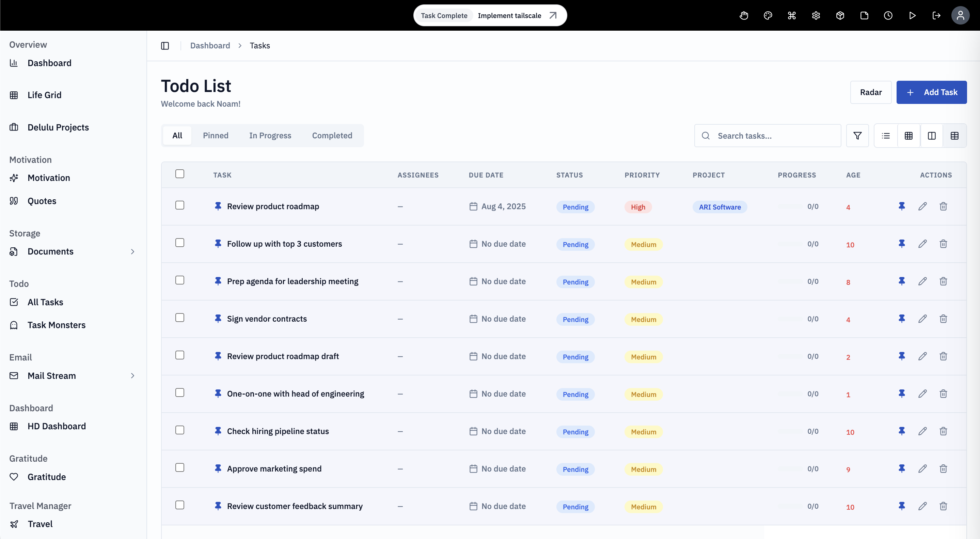Open the task filter funnel
Image resolution: width=980 pixels, height=539 pixels.
coord(857,136)
